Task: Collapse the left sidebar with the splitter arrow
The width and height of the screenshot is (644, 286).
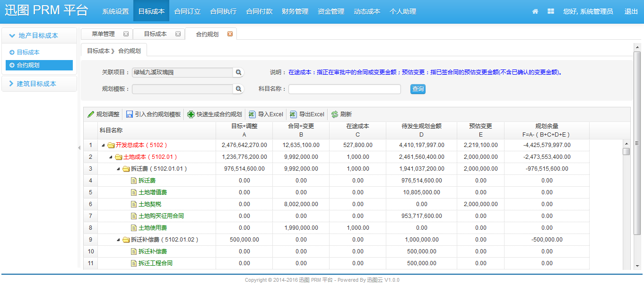Action: point(79,148)
